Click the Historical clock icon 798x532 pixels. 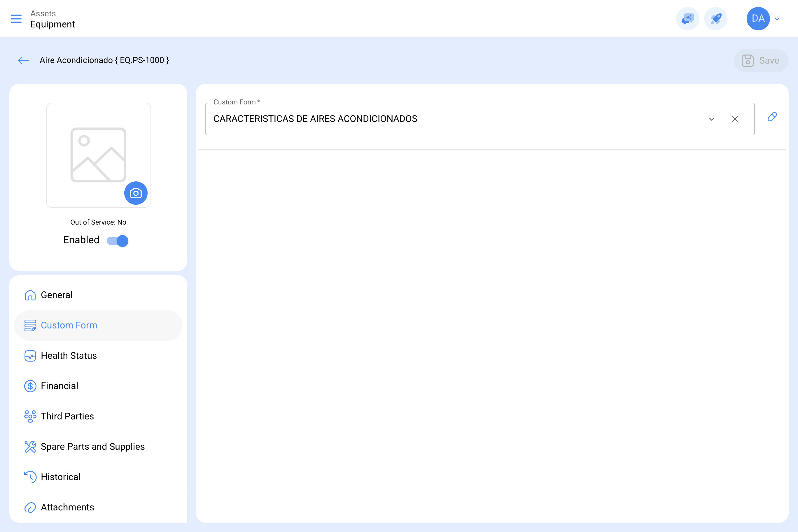point(30,477)
